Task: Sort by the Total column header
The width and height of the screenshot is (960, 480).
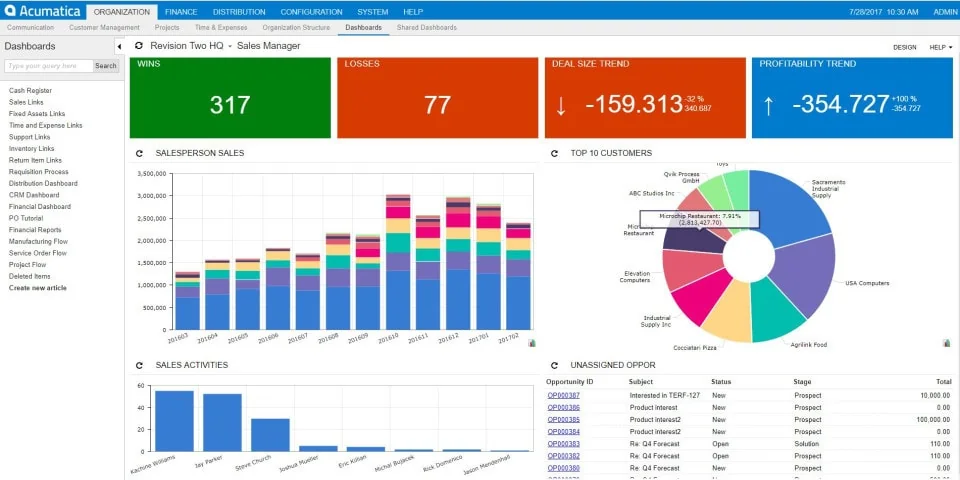Action: (x=942, y=382)
